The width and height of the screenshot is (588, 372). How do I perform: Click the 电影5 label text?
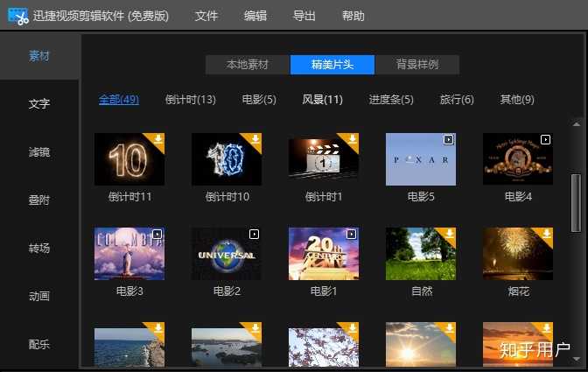[x=421, y=196]
